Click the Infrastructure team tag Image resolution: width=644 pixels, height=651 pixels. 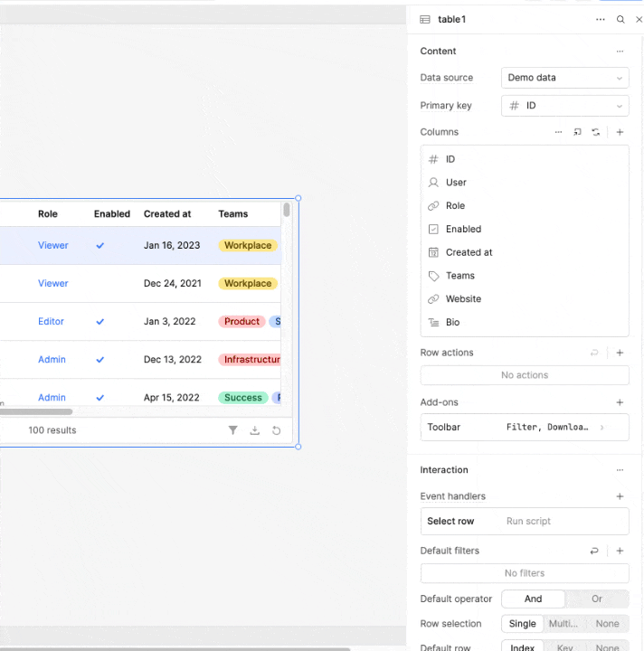[x=250, y=360]
